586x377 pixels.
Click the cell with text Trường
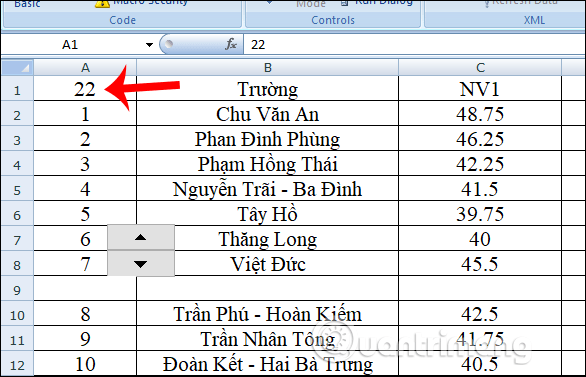tap(268, 89)
